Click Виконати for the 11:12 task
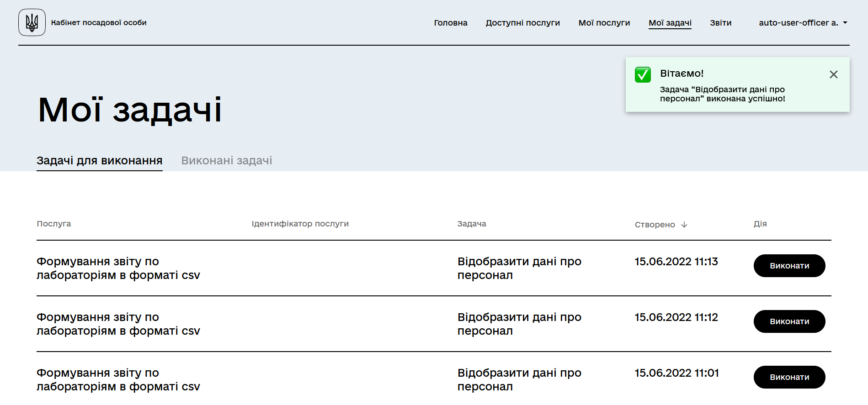868x405 pixels. tap(789, 321)
